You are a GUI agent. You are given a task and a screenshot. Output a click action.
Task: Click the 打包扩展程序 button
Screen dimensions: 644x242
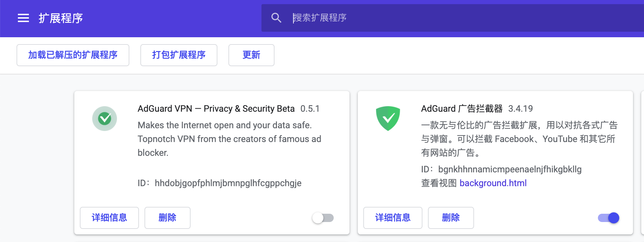click(x=179, y=55)
